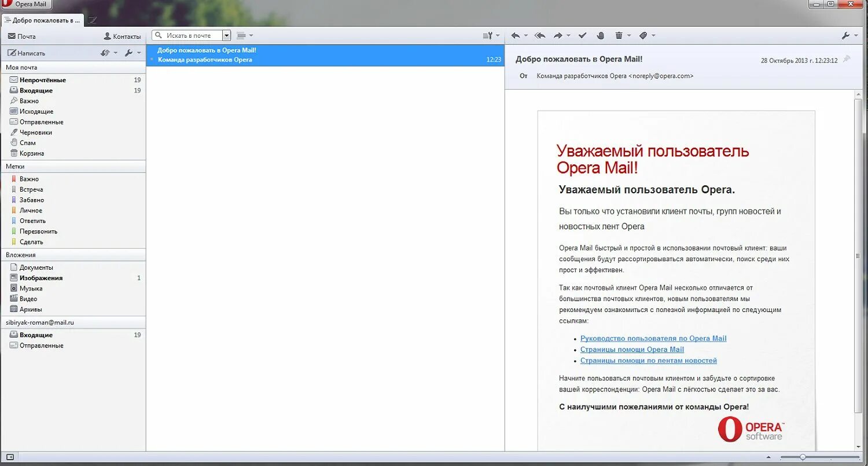Open the Черновики drafts folder

(73, 133)
